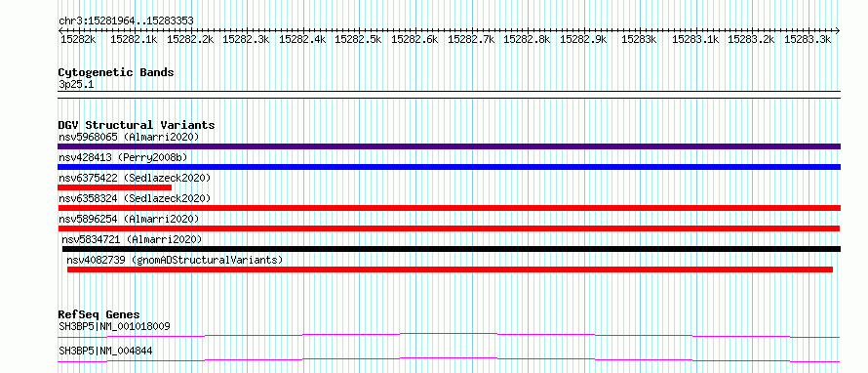Click the Cytogenetic Bands track title
The image size is (868, 373).
point(116,72)
